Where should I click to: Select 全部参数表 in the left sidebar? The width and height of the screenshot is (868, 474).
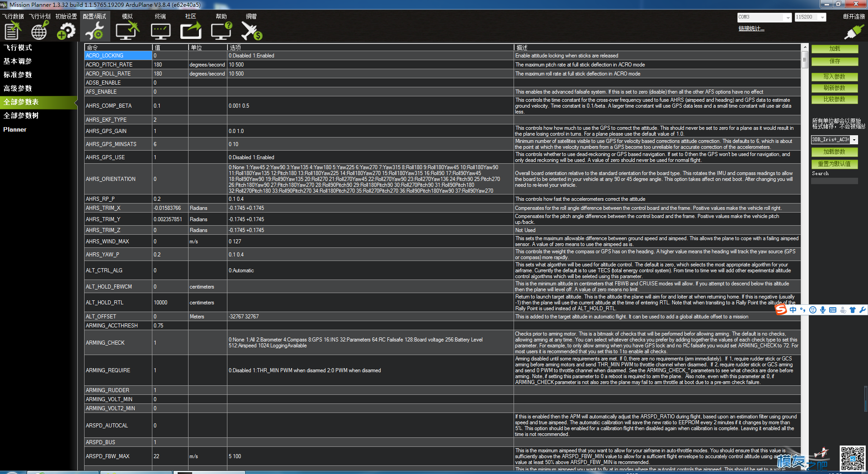39,102
